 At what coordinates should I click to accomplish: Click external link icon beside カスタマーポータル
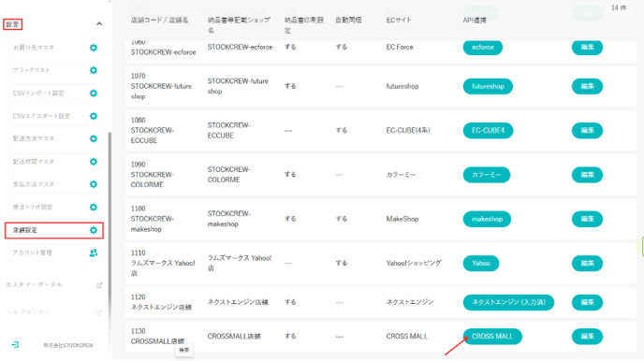[99, 285]
